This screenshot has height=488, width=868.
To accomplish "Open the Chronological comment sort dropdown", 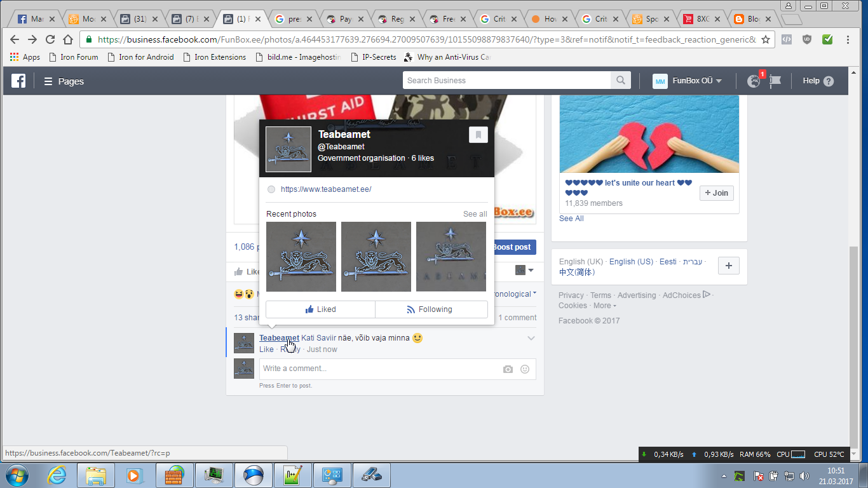I will tap(514, 294).
